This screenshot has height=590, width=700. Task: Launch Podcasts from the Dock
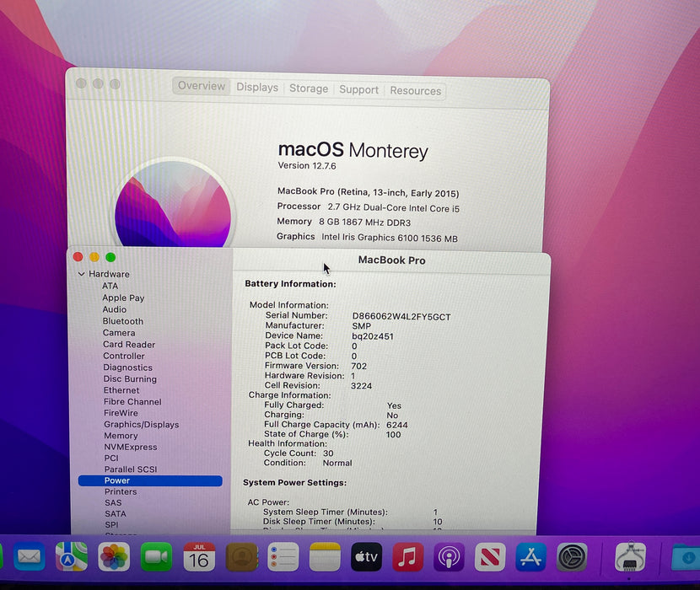449,556
